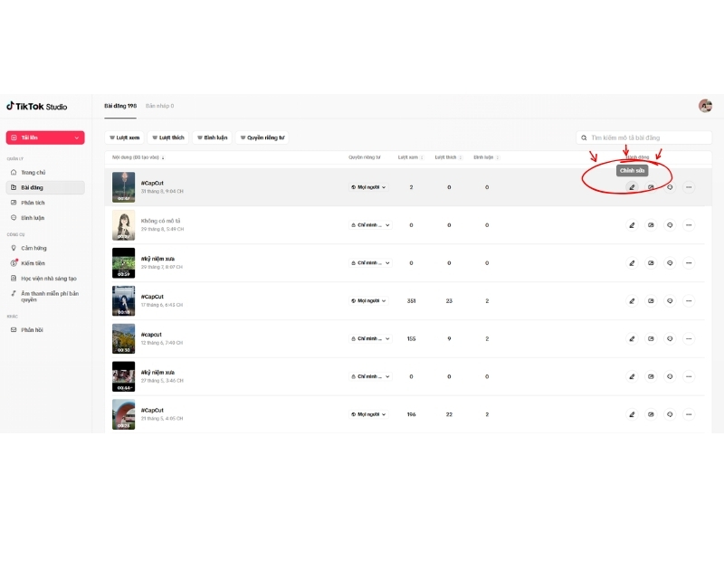Viewport: 724px width, 588px height.
Task: Click the TikTok Studio logo
Action: click(36, 106)
